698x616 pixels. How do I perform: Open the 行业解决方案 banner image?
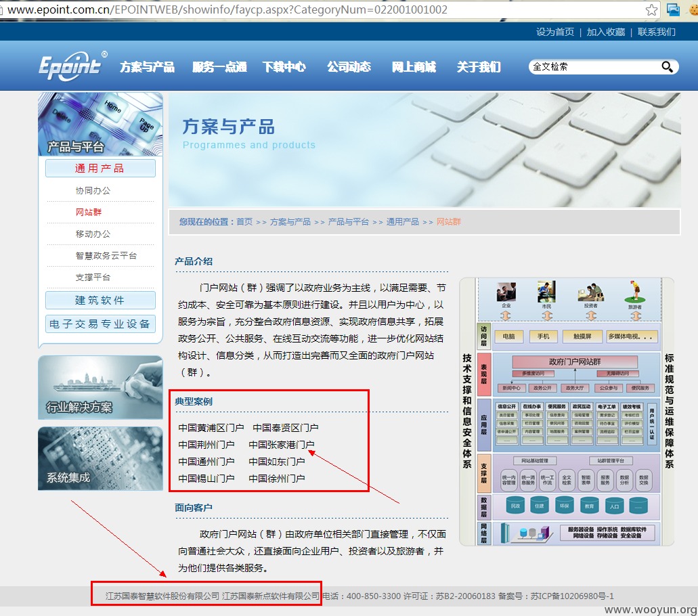tap(100, 387)
